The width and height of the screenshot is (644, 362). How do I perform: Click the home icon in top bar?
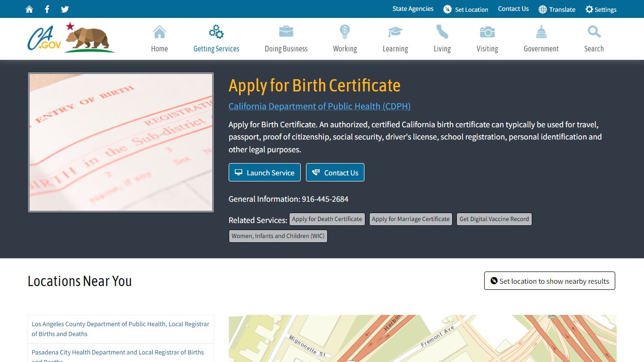[29, 9]
